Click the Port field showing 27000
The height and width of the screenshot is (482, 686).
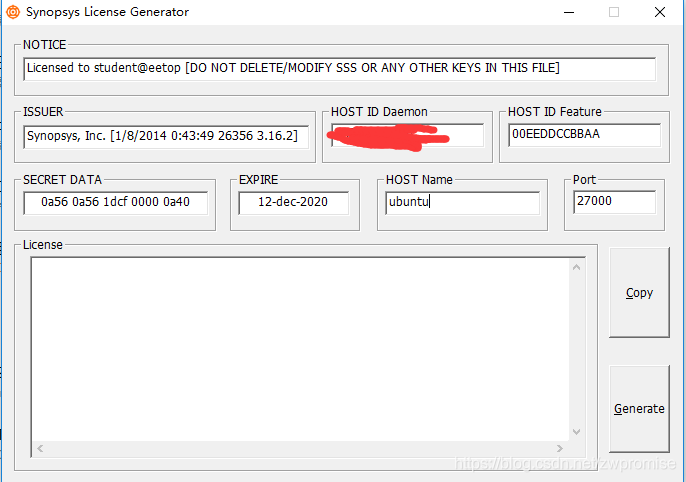click(x=614, y=202)
